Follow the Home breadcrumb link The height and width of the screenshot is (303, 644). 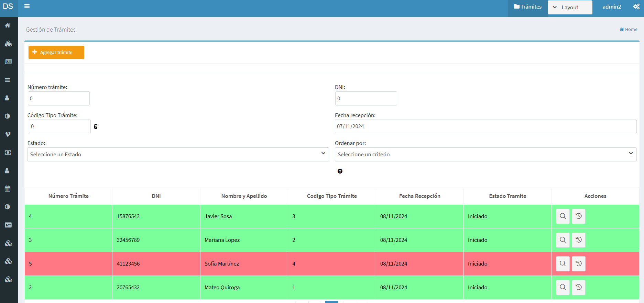coord(628,30)
